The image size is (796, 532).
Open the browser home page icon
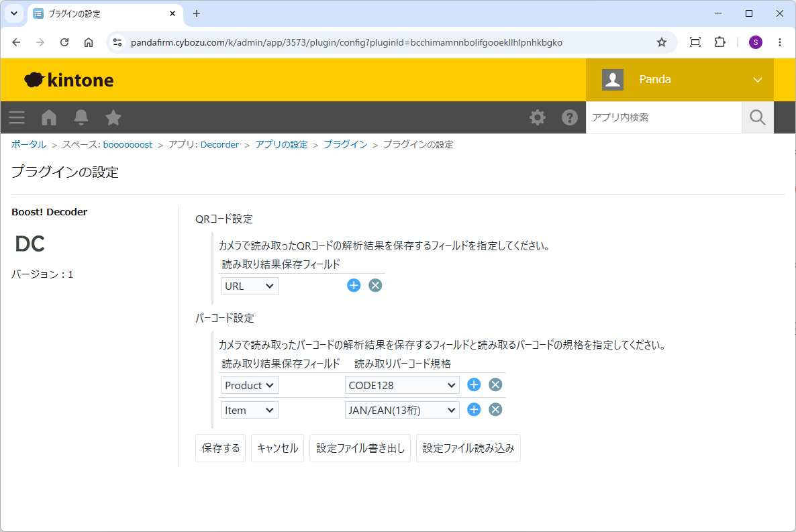click(x=89, y=42)
